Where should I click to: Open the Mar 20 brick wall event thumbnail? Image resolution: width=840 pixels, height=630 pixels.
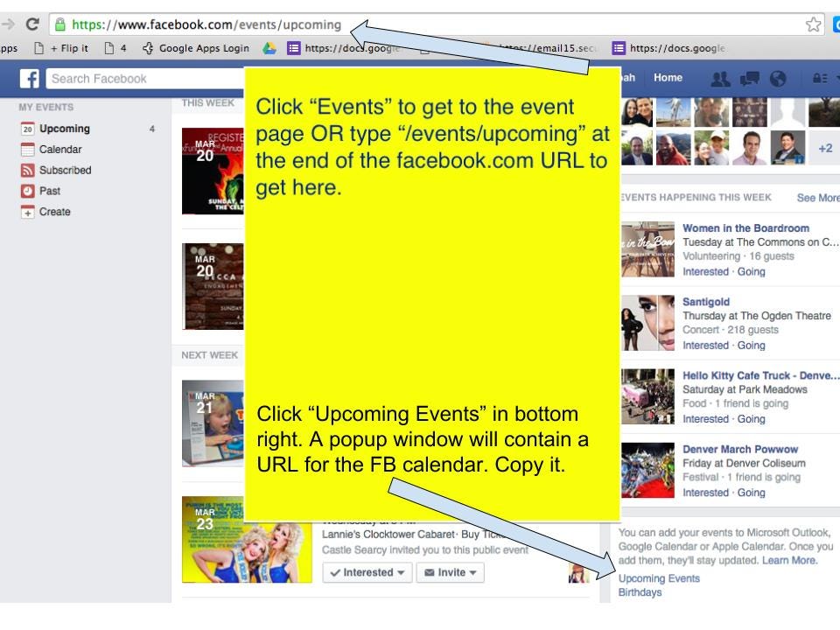pyautogui.click(x=213, y=286)
